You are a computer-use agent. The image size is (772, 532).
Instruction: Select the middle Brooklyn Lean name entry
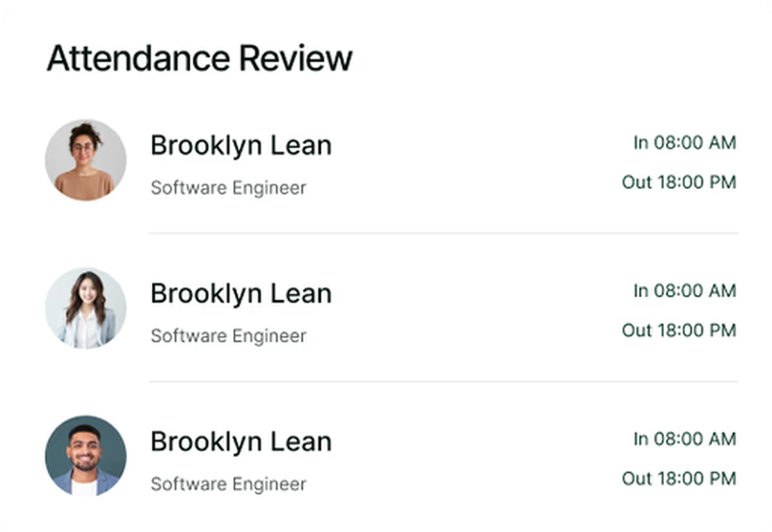[241, 293]
